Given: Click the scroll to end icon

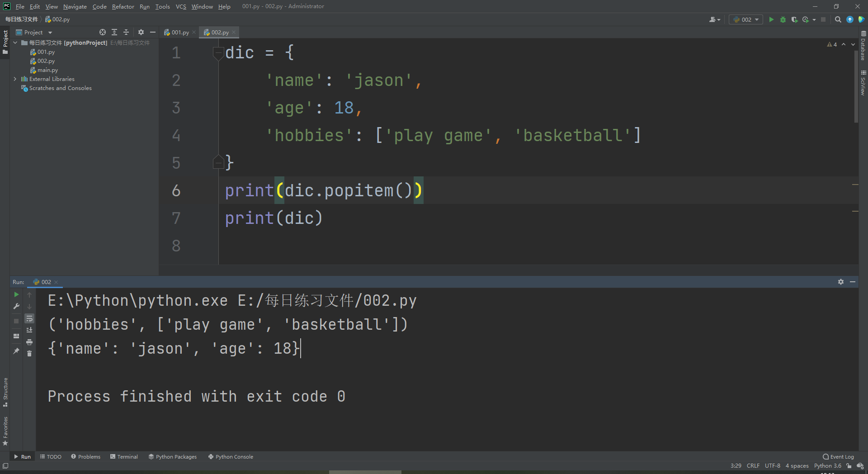Looking at the screenshot, I should pyautogui.click(x=29, y=330).
